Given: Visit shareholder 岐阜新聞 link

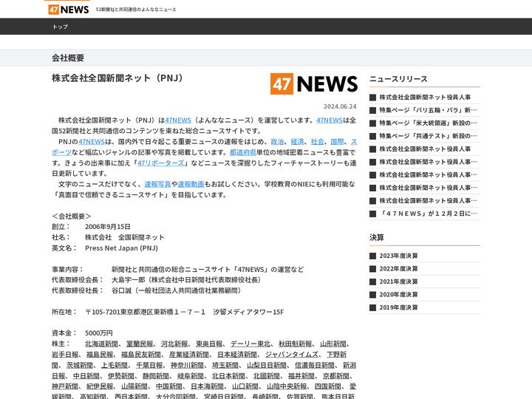Looking at the screenshot, I should (x=191, y=376).
